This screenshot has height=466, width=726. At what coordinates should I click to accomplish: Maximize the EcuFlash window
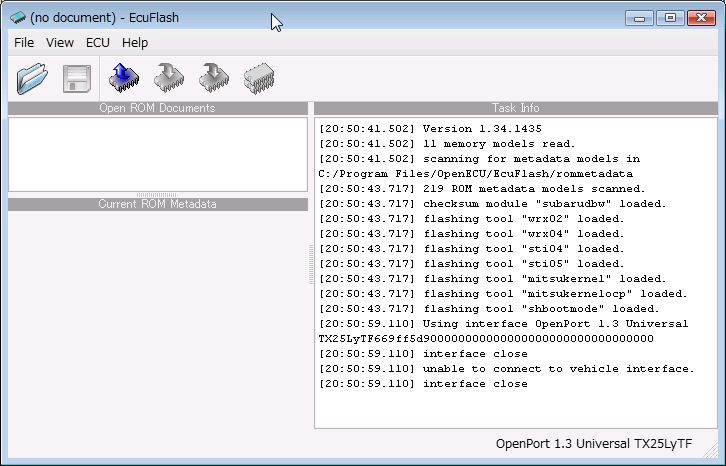coord(670,18)
